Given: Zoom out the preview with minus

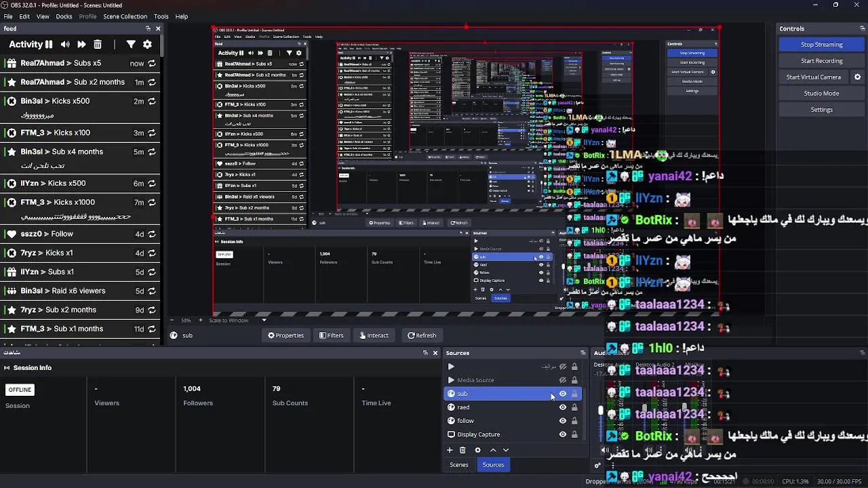Looking at the screenshot, I should 172,320.
